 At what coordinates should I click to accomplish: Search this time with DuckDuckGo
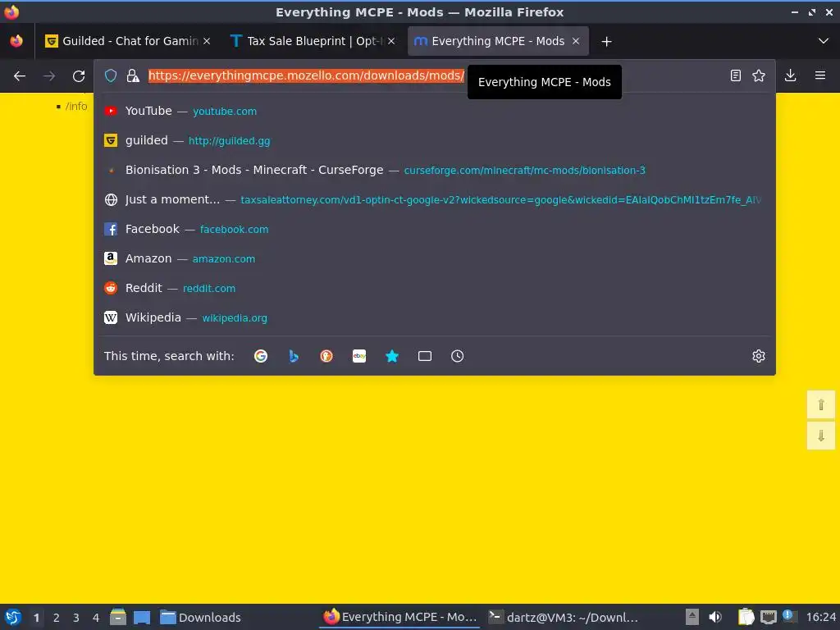click(326, 356)
